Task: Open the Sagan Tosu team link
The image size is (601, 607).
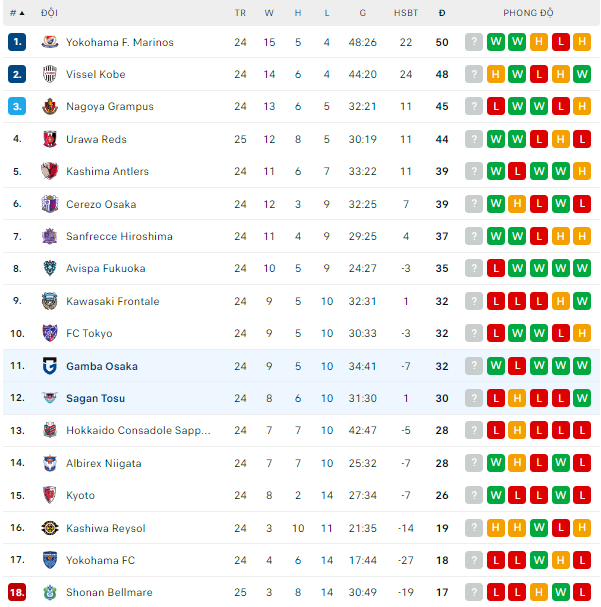Action: (x=95, y=398)
